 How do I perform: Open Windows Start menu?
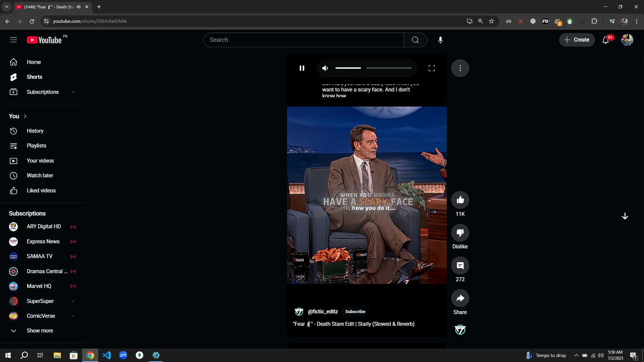pyautogui.click(x=8, y=355)
